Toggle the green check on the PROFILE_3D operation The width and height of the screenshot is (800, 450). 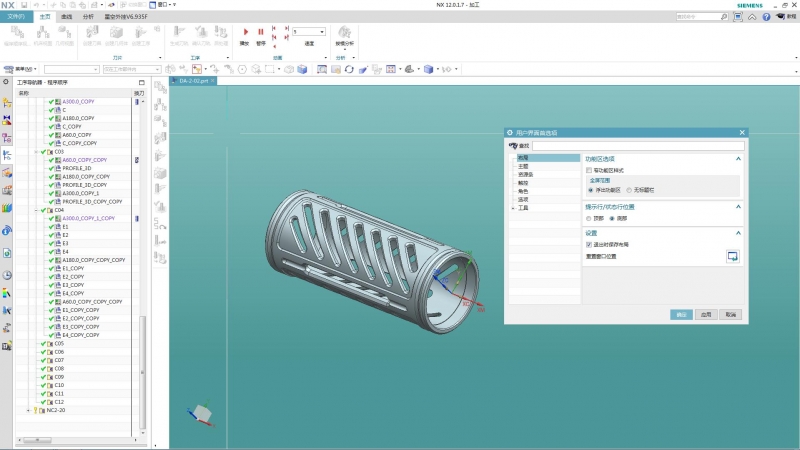click(x=51, y=168)
